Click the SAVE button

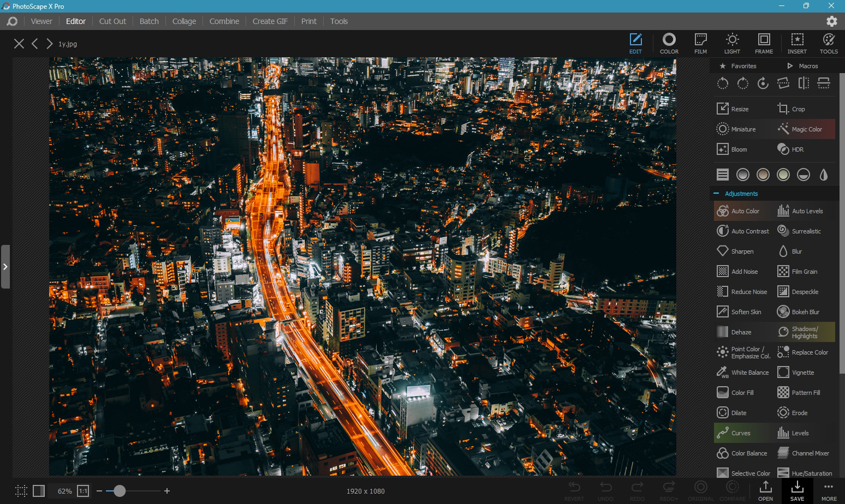coord(797,490)
